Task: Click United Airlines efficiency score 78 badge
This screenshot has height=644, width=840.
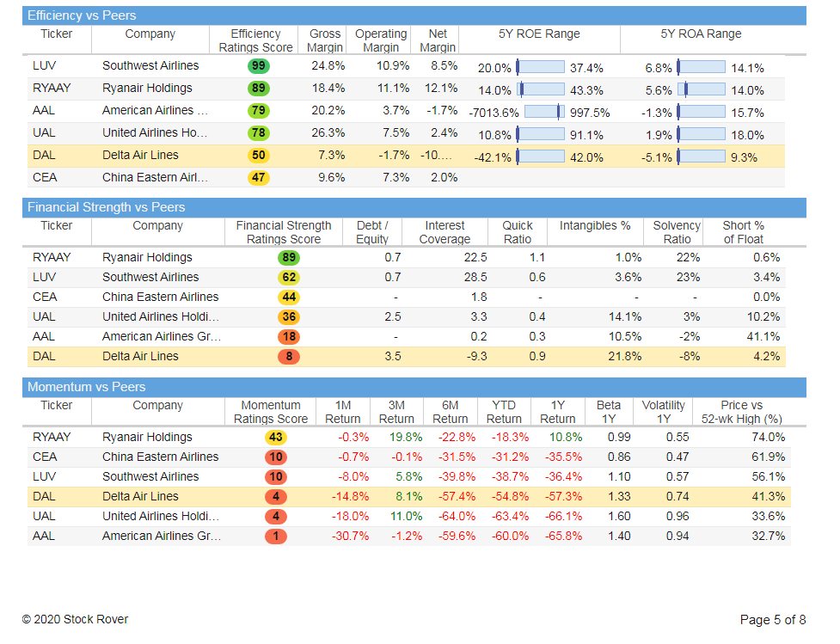Action: tap(258, 133)
